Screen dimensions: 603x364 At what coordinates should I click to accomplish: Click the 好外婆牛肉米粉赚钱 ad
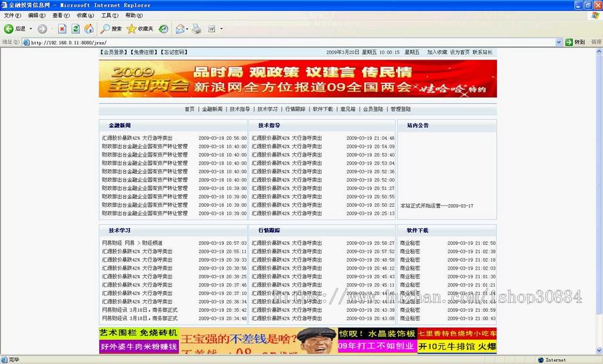[x=139, y=347]
